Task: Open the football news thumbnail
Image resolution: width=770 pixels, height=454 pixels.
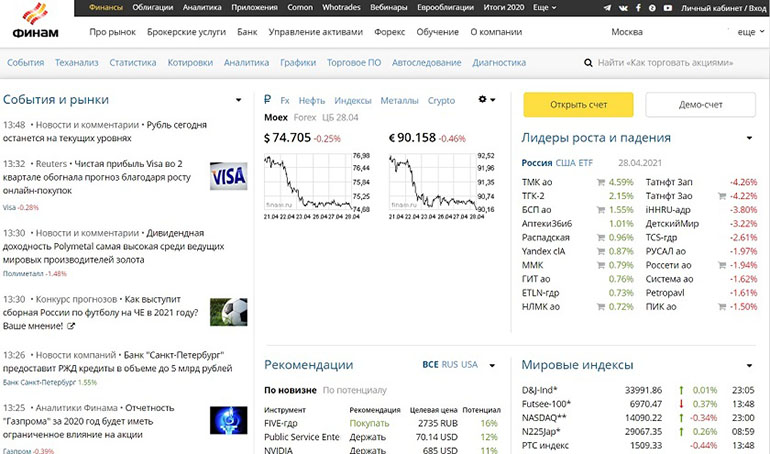Action: [228, 312]
